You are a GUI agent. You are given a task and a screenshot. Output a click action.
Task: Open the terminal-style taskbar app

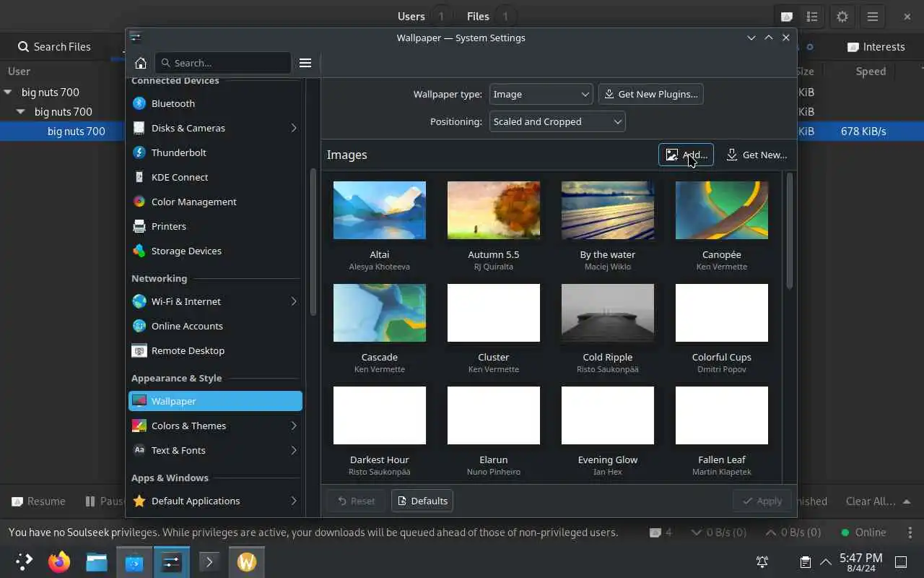pyautogui.click(x=209, y=561)
